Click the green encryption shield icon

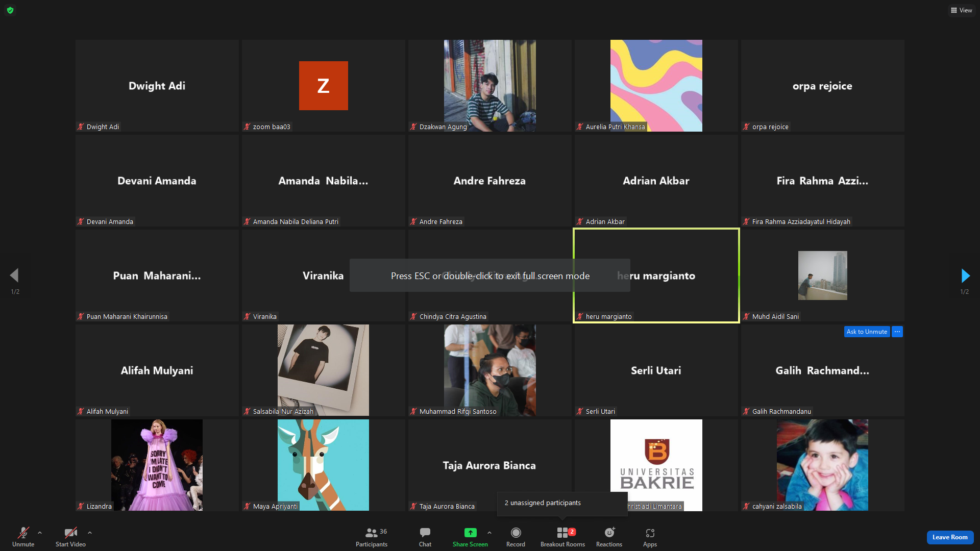coord(10,10)
